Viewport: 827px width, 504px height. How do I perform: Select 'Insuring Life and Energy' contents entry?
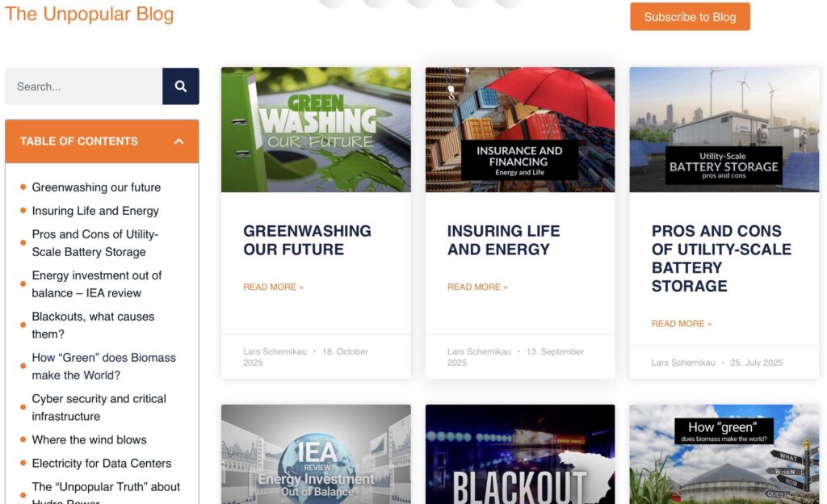coord(95,211)
